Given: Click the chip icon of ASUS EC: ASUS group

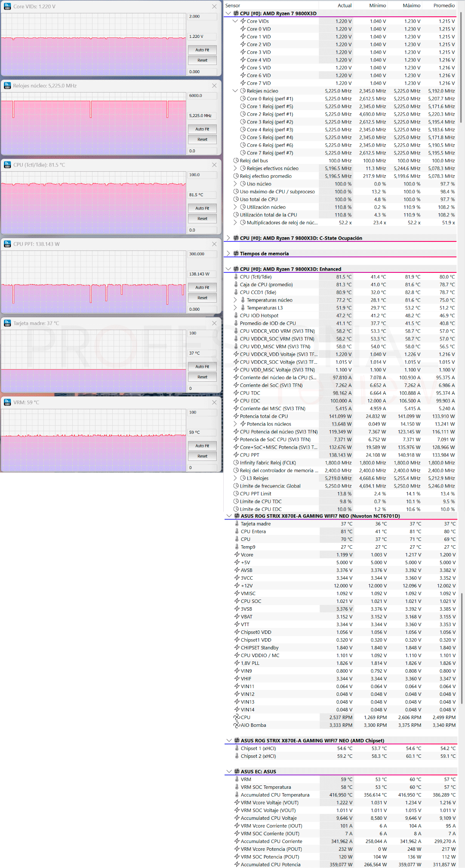Looking at the screenshot, I should tap(237, 772).
